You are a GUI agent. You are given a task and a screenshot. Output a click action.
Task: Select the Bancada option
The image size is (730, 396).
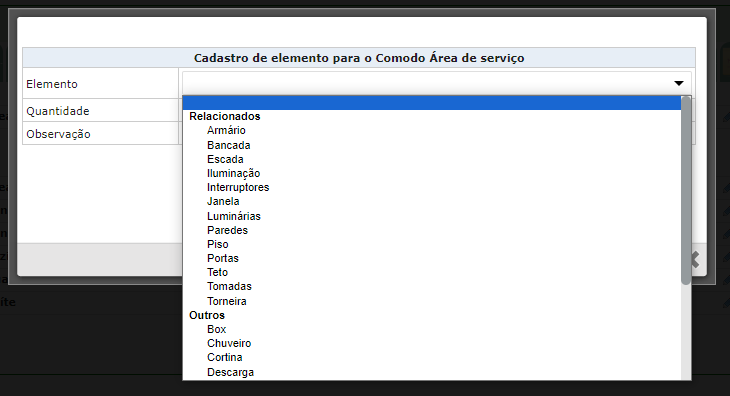[229, 145]
